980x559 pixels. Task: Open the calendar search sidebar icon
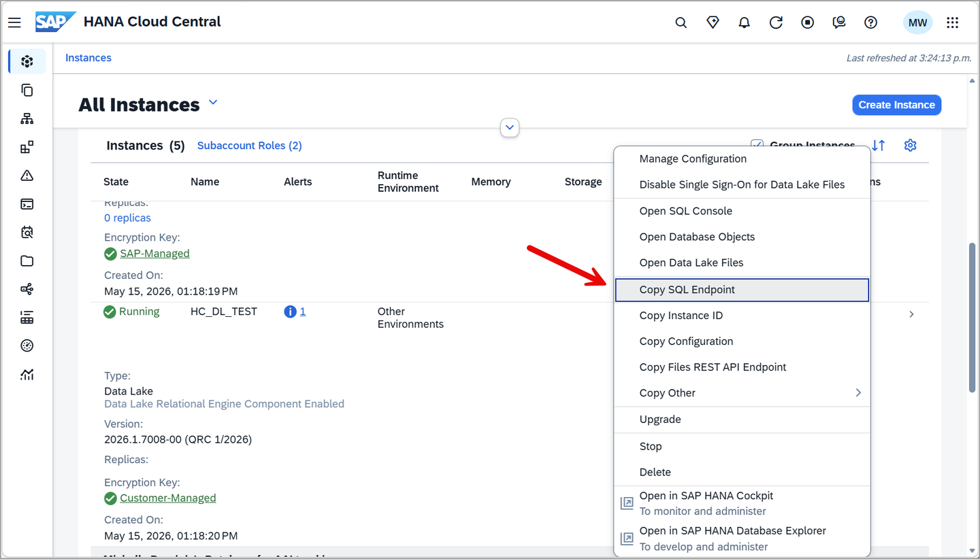27,233
